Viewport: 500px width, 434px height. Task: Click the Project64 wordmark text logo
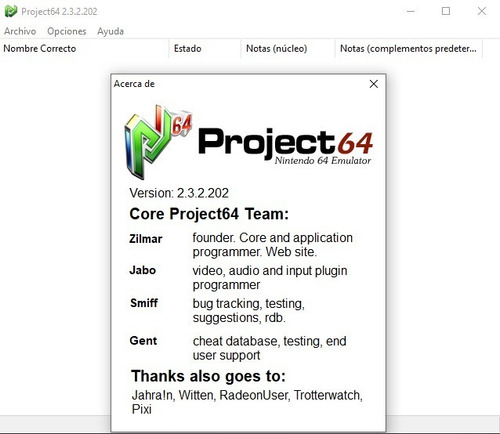(x=285, y=142)
